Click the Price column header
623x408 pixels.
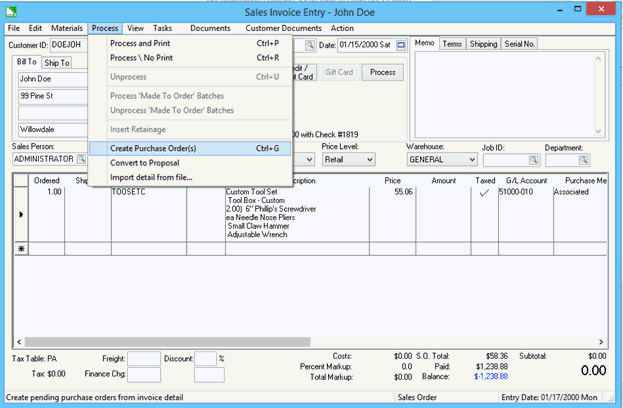pyautogui.click(x=393, y=181)
